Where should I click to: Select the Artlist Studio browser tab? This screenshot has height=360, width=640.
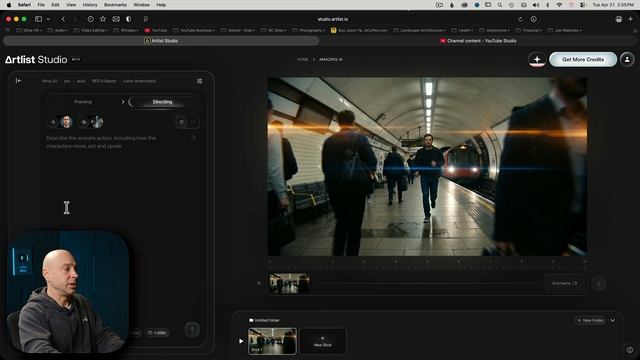tap(161, 41)
